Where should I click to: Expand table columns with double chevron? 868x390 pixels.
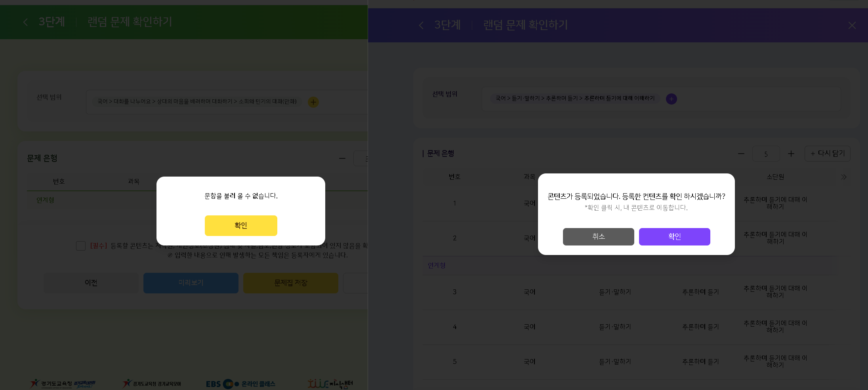click(x=843, y=177)
